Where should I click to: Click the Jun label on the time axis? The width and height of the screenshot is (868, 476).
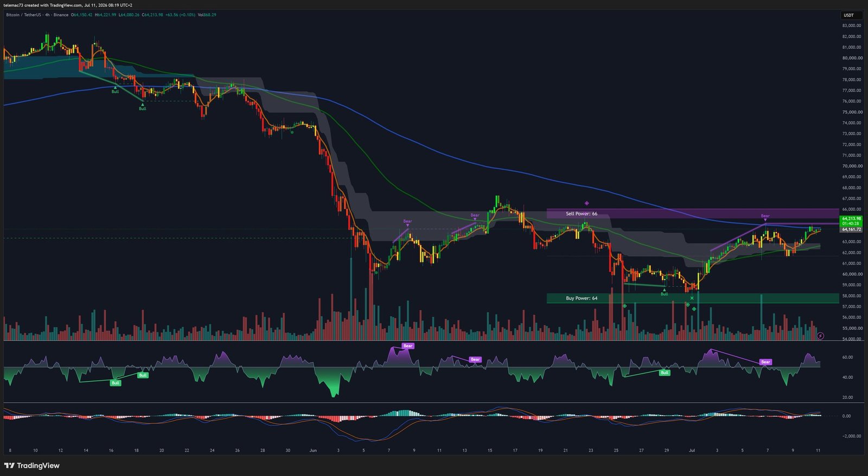[x=313, y=451]
